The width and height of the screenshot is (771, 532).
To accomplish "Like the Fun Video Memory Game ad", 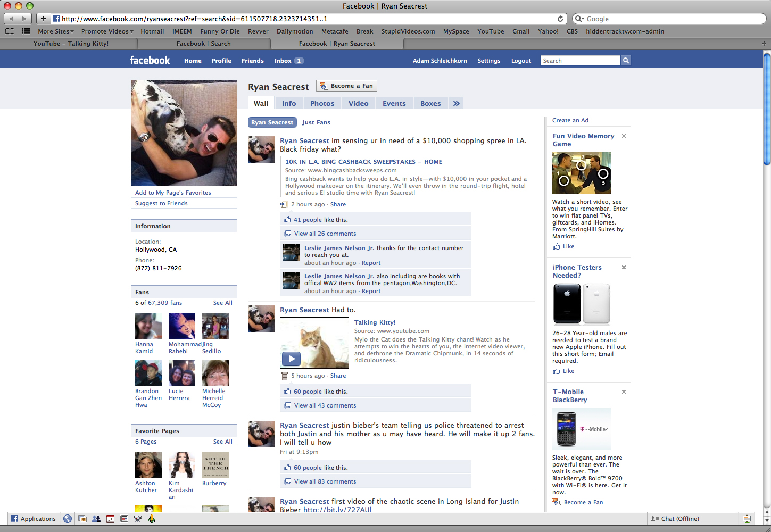I will coord(568,246).
